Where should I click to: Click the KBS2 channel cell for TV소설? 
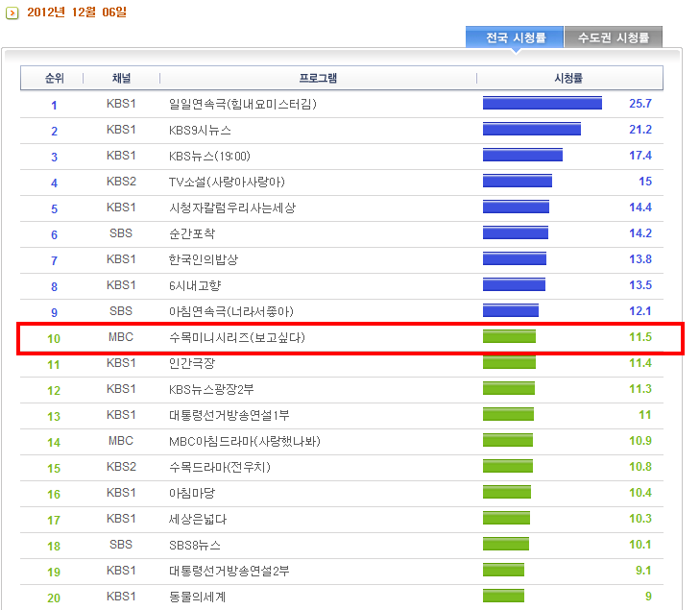[x=121, y=182]
